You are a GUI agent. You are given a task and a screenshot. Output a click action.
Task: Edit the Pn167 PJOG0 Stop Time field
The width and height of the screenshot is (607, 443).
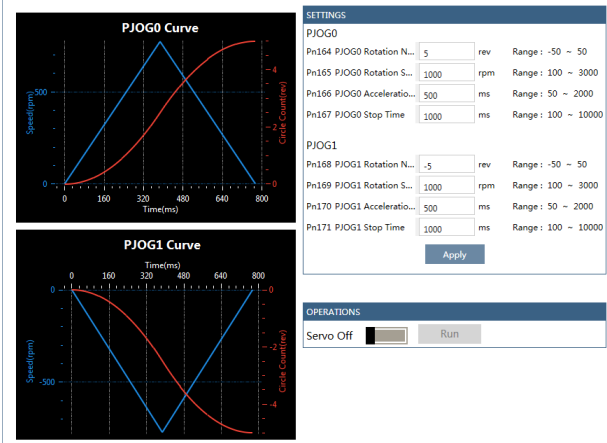tap(447, 115)
